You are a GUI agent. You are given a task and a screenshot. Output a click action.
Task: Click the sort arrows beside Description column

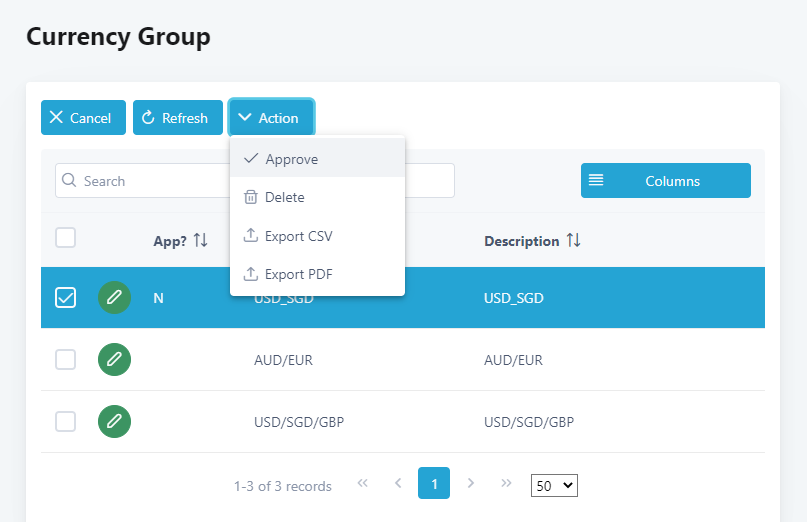point(573,241)
